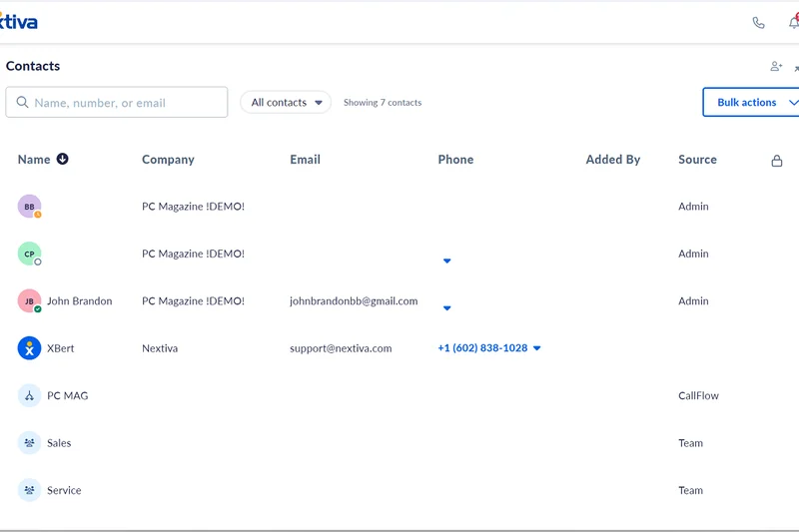The image size is (799, 532).
Task: Click the PC MAG call flow icon
Action: click(29, 395)
